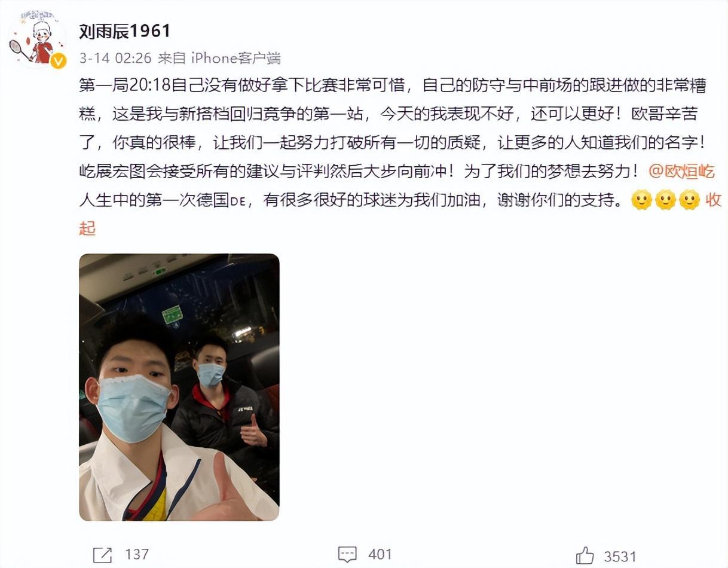Click the 3-14 02:26 timestamp

(x=115, y=58)
